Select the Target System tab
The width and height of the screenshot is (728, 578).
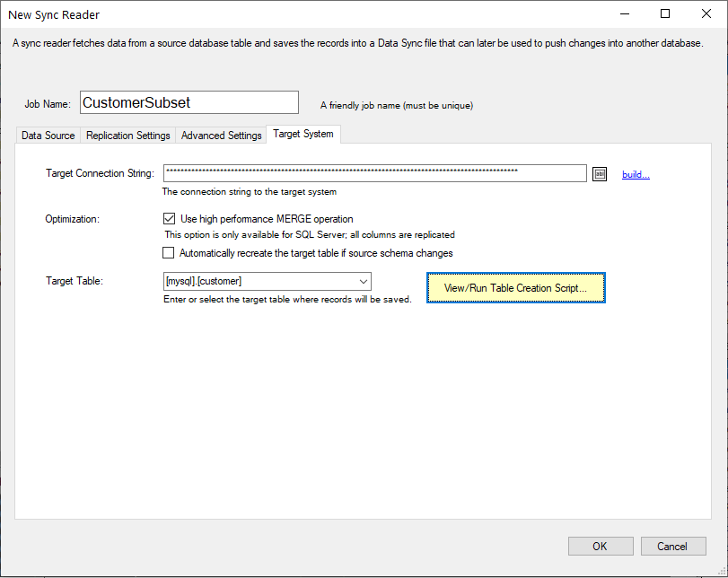303,135
